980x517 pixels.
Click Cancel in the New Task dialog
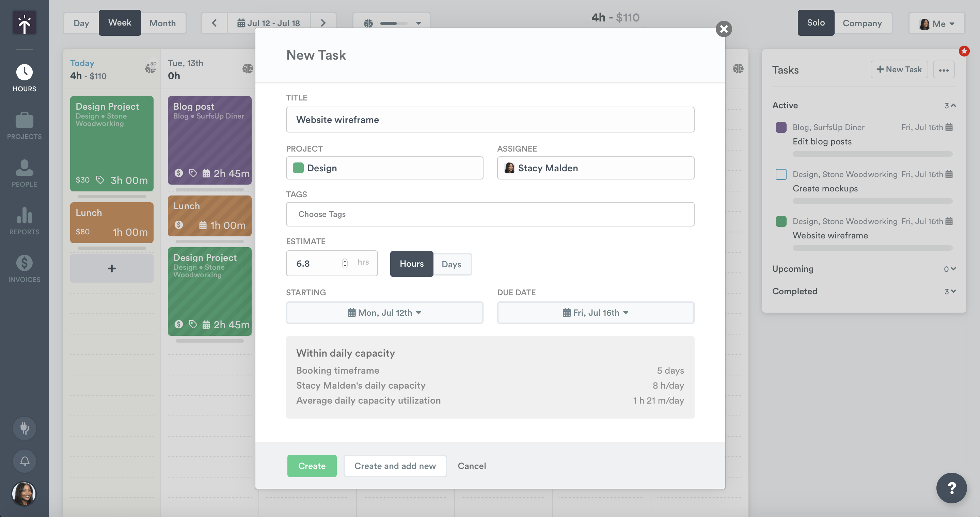click(472, 466)
